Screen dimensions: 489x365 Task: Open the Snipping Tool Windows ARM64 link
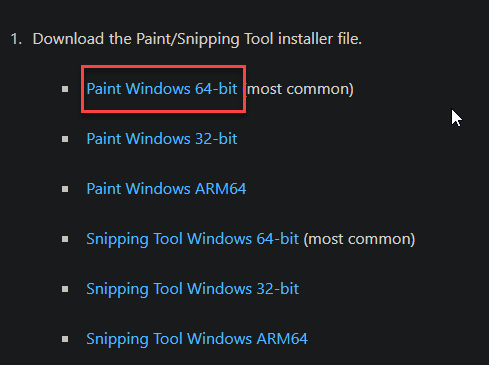coord(197,339)
